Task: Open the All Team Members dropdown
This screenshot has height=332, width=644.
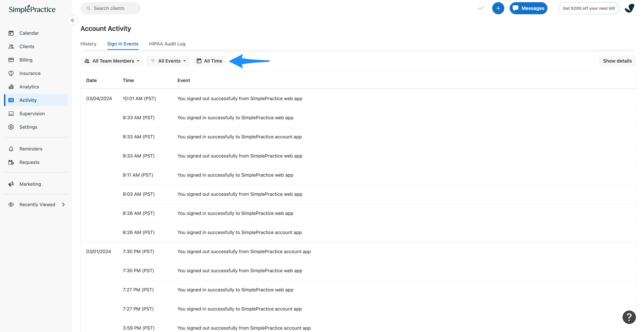Action: [112, 61]
